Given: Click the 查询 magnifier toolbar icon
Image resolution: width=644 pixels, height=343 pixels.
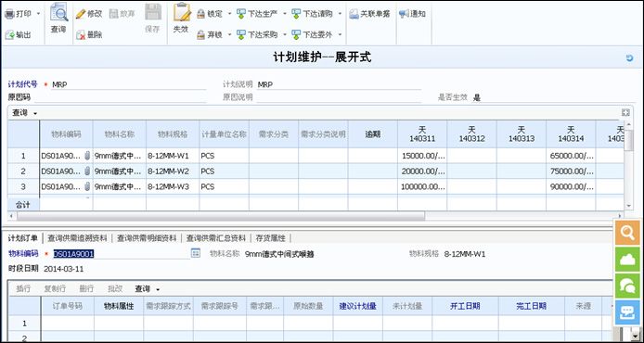Looking at the screenshot, I should pyautogui.click(x=58, y=12).
